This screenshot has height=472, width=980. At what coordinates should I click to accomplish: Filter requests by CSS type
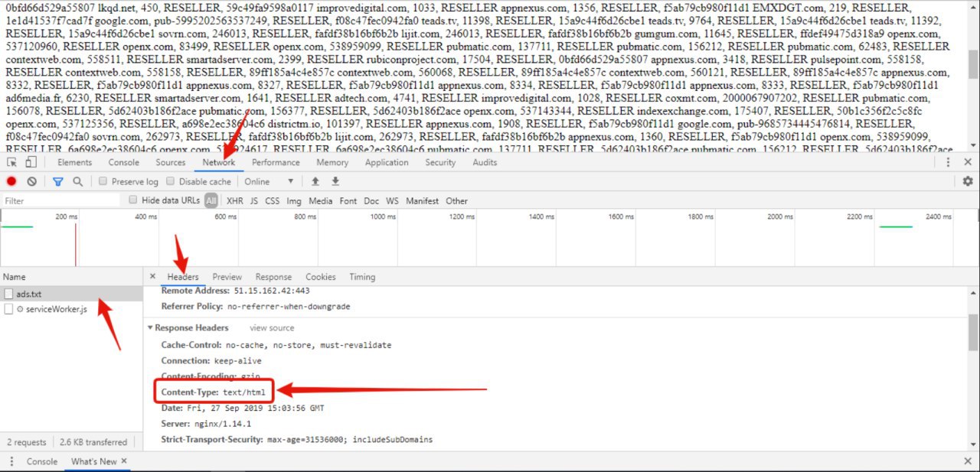(x=272, y=201)
